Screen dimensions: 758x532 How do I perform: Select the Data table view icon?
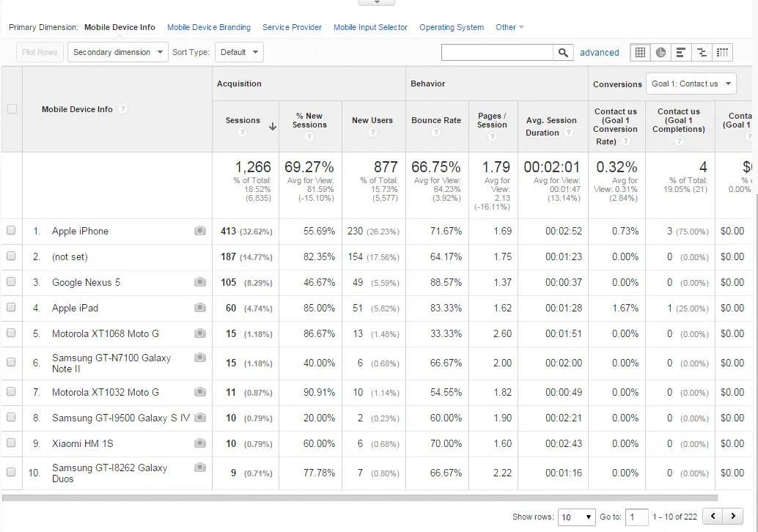click(x=640, y=52)
